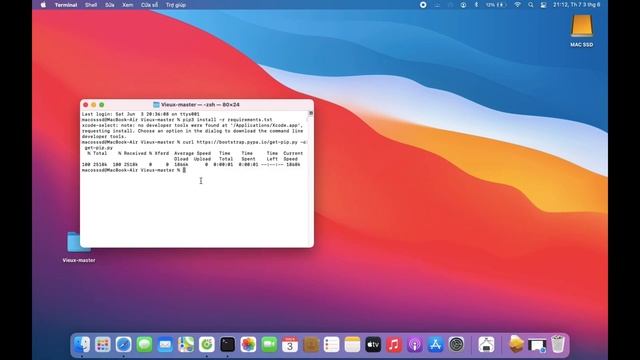This screenshot has width=640, height=360.
Task: Open Maps from the Dock
Action: (186, 344)
